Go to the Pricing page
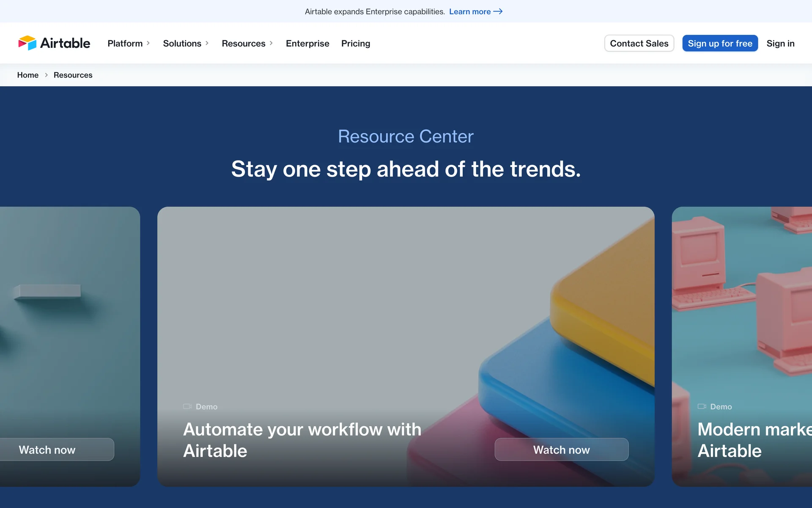This screenshot has width=812, height=508. point(355,43)
